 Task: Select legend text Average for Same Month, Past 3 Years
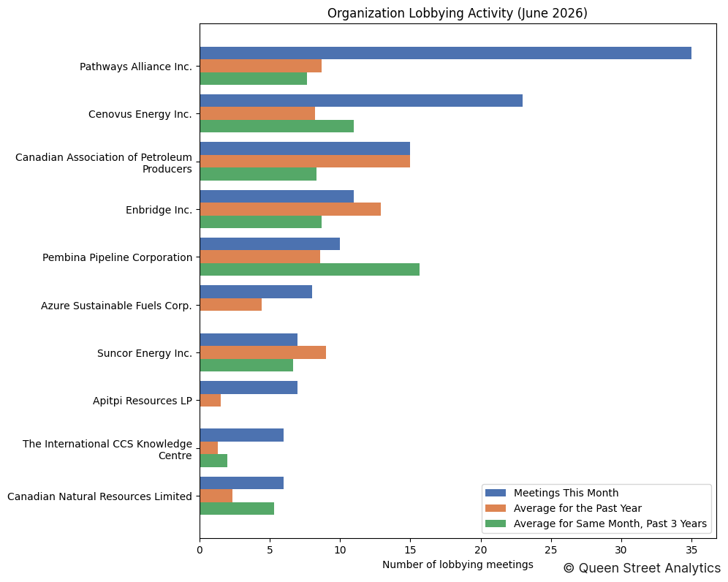[x=610, y=524]
